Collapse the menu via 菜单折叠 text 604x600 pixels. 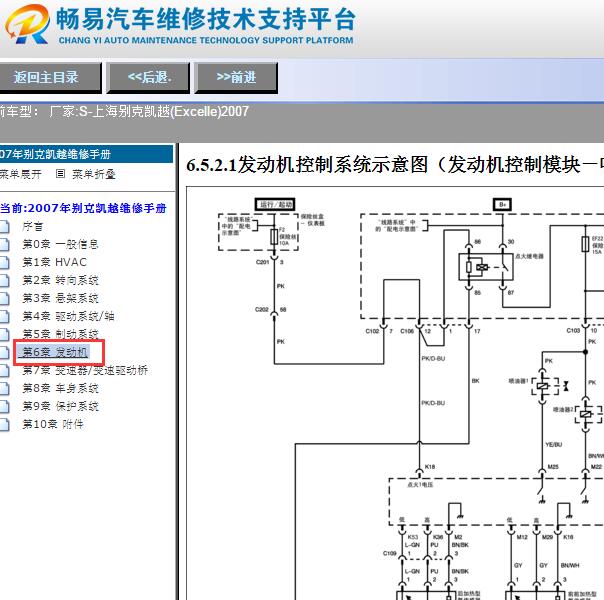[x=94, y=174]
